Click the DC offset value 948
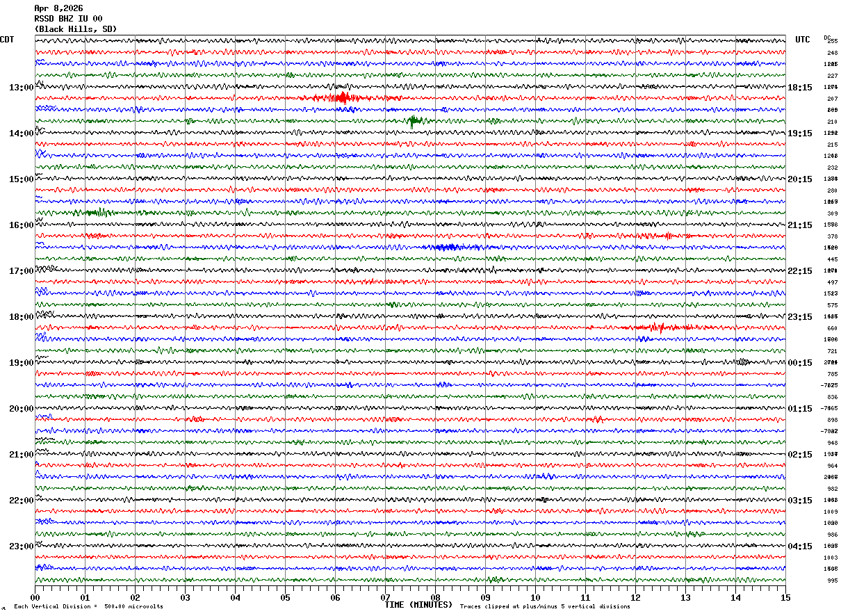Viewport: 841px width, 616px height. [x=832, y=443]
